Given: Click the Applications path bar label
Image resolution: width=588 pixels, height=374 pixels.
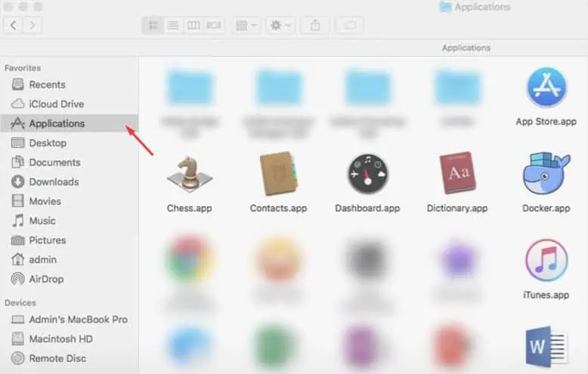Looking at the screenshot, I should (466, 48).
